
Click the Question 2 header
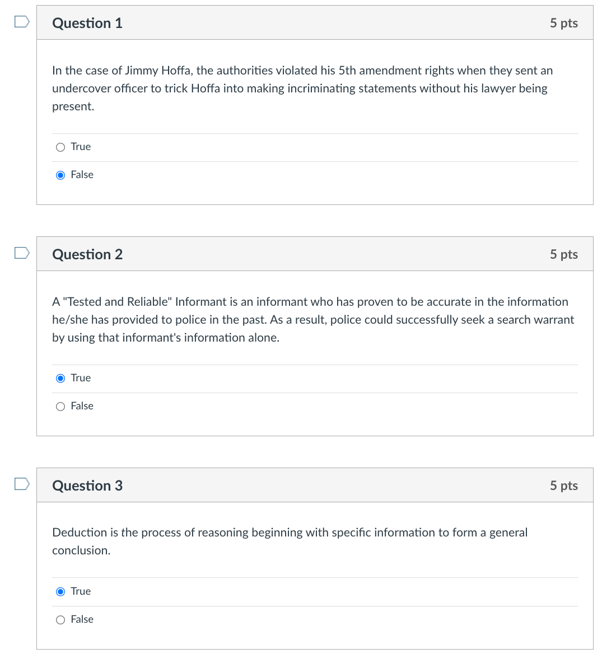[x=87, y=254]
